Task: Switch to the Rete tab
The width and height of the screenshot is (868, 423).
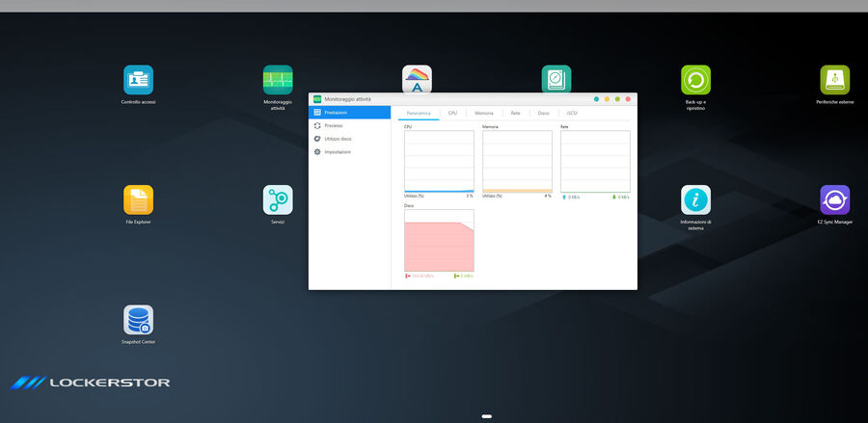Action: (515, 113)
